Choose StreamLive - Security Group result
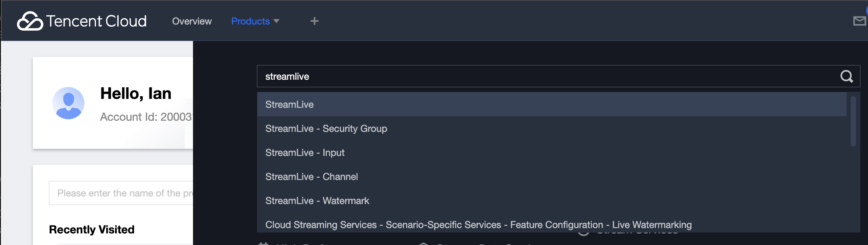Screen dimensions: 868x245 pos(552,128)
